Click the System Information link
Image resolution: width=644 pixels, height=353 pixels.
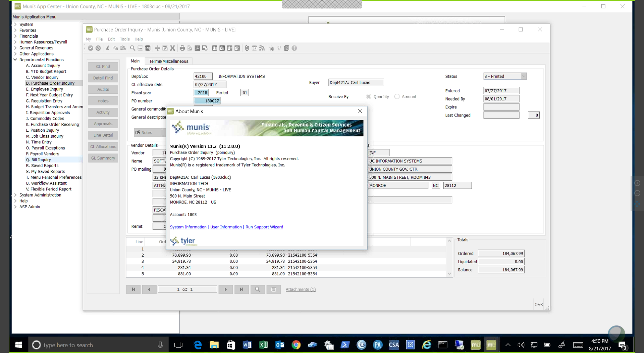pyautogui.click(x=188, y=227)
